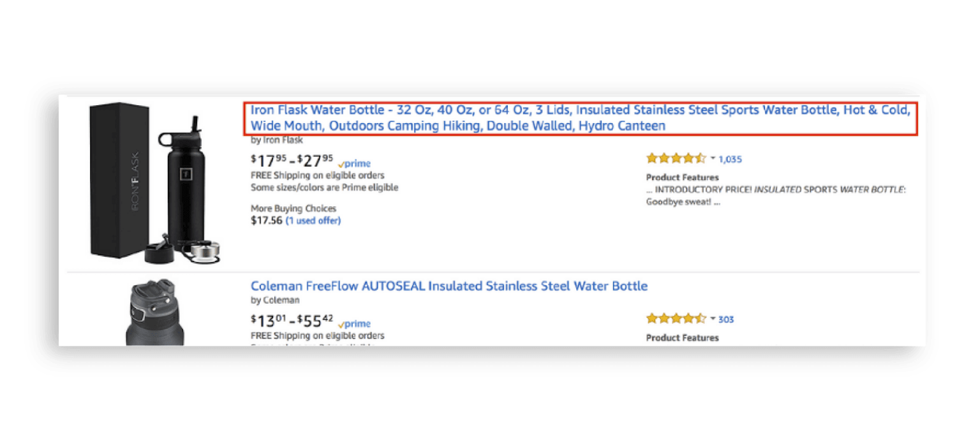
Task: Click the Prime badge on Iron Flask listing
Action: point(355,163)
